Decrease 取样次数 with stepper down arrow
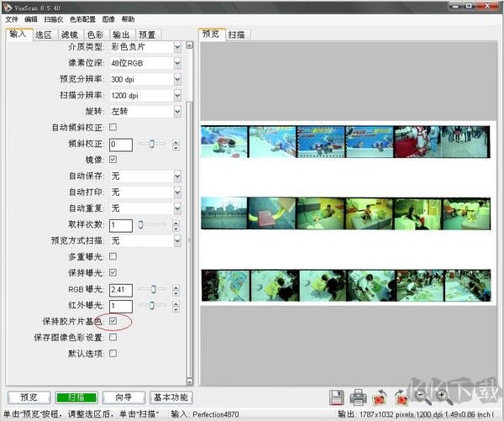The image size is (504, 421). [176, 229]
